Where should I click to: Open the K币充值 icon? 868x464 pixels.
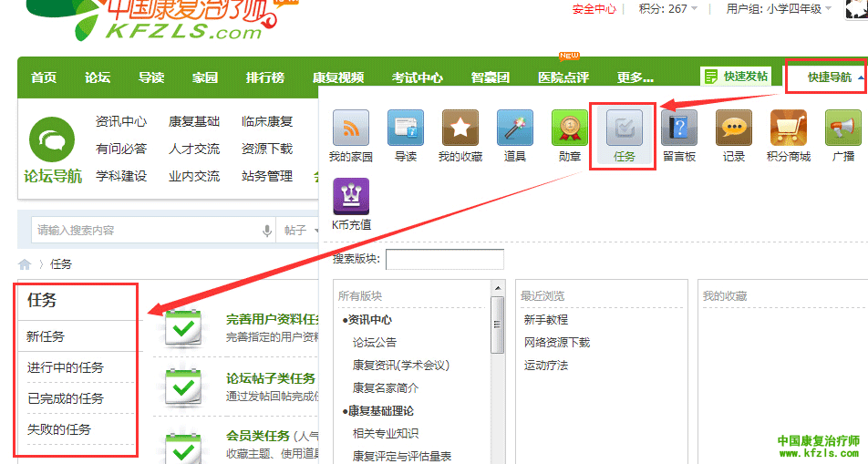(350, 197)
